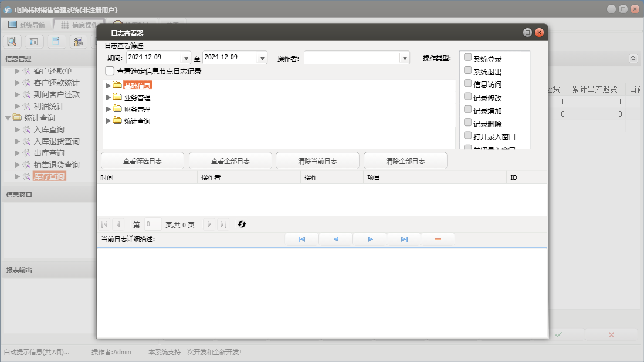Click the refresh icon in the pagination bar

pos(242,224)
